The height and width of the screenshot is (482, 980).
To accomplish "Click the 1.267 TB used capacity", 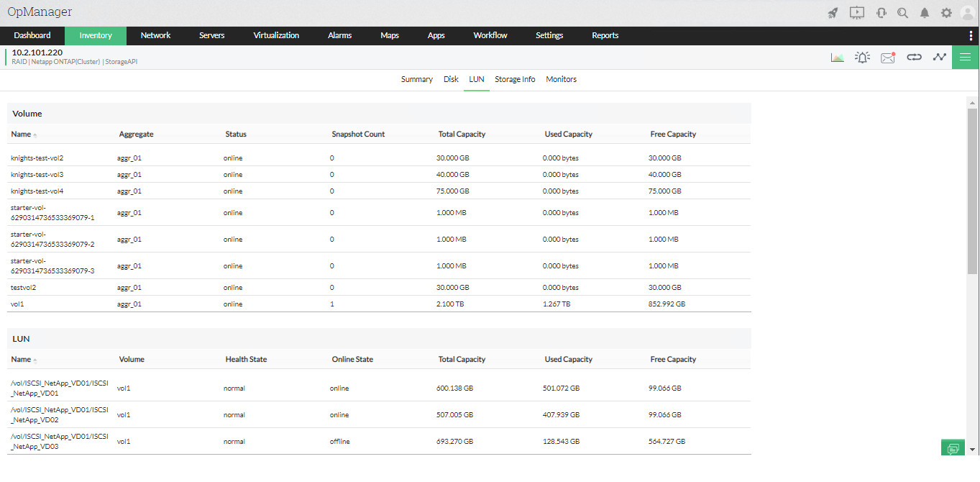I will [557, 304].
